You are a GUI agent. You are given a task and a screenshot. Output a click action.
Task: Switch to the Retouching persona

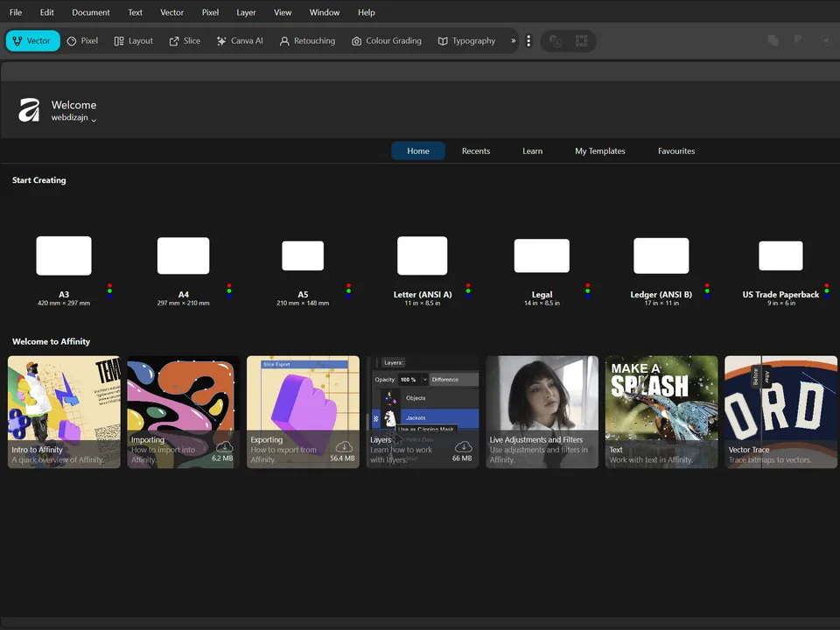click(307, 40)
